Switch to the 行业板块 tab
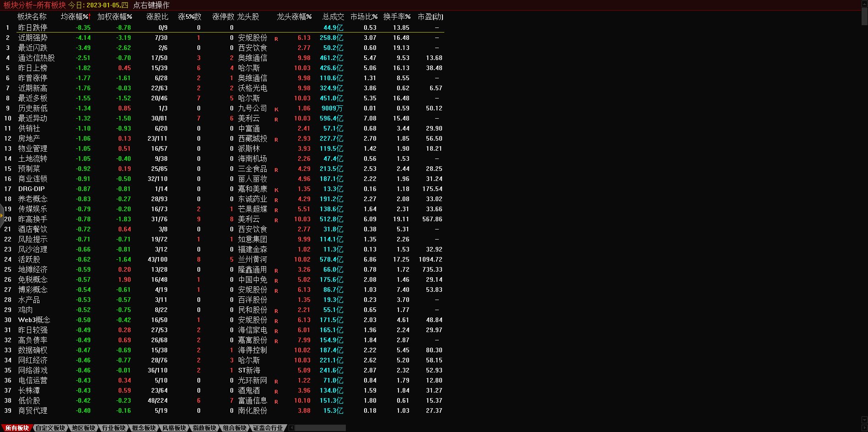868x432 pixels. 114,428
